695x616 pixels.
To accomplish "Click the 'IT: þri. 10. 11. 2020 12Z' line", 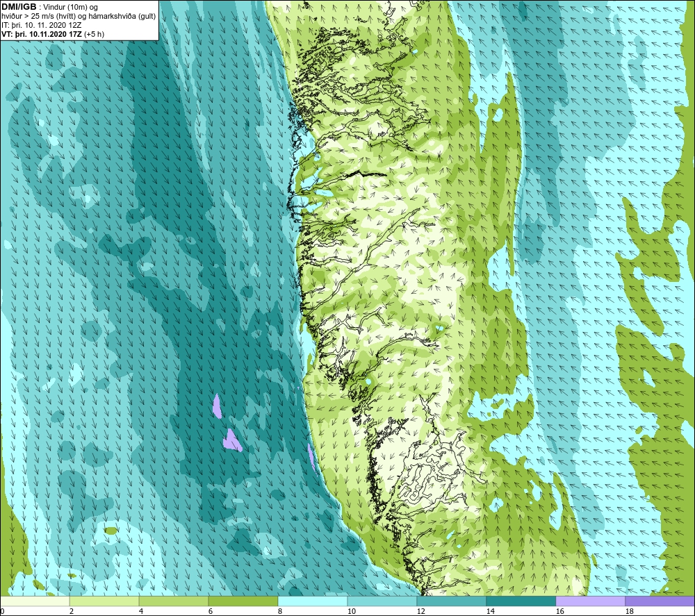I will pyautogui.click(x=42, y=25).
